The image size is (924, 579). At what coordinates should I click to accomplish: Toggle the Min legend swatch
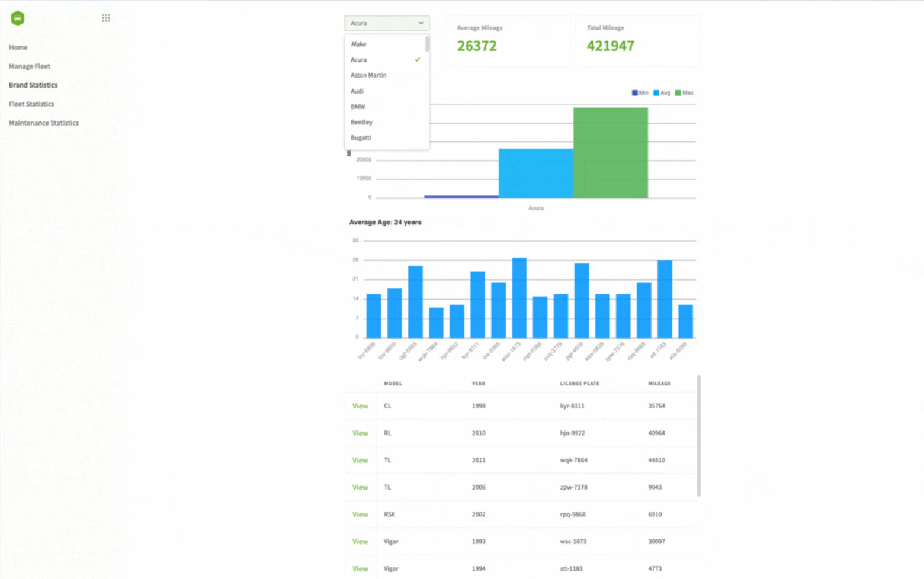tap(635, 93)
